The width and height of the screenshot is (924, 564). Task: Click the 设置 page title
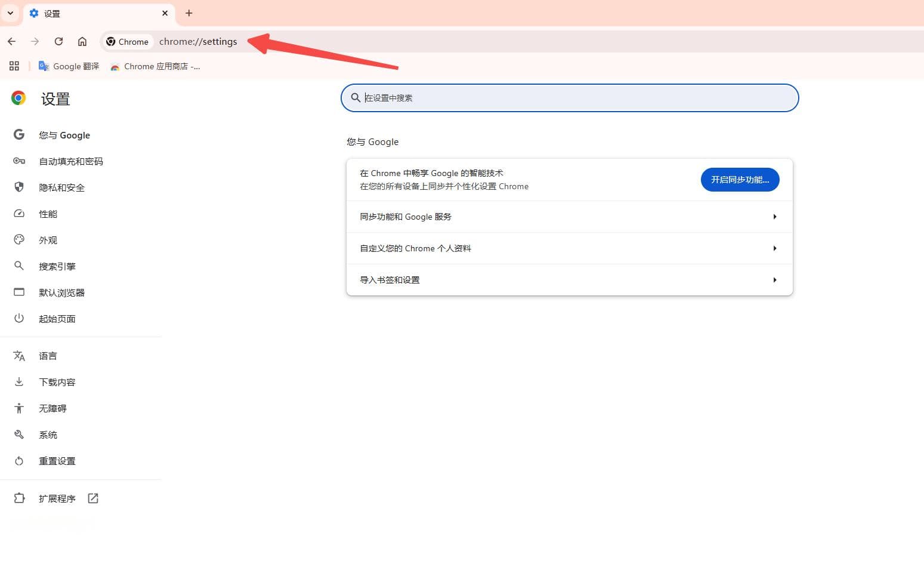(x=55, y=99)
